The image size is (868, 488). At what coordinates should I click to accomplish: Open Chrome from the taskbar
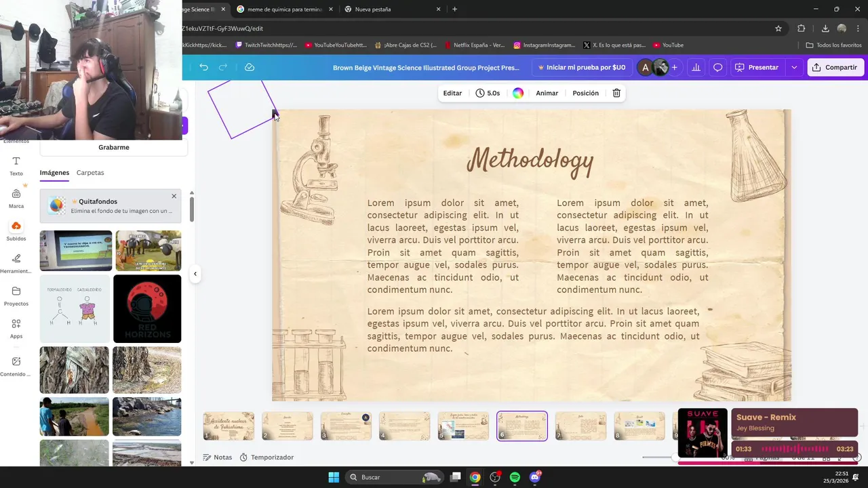point(475,477)
